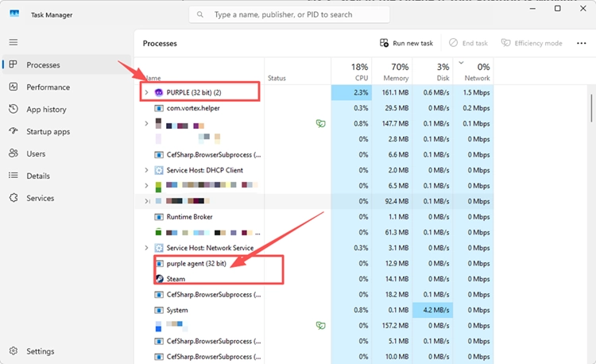Click the Task Manager app icon
Image resolution: width=596 pixels, height=364 pixels.
[14, 14]
